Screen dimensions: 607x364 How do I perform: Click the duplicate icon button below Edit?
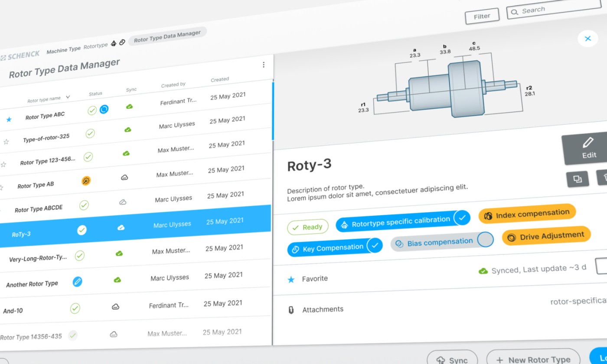click(577, 179)
